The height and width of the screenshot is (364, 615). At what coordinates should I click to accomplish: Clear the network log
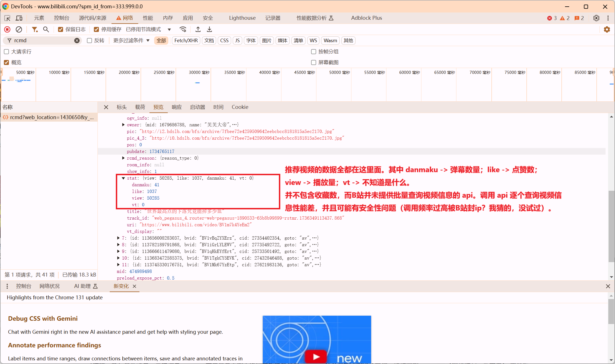19,29
